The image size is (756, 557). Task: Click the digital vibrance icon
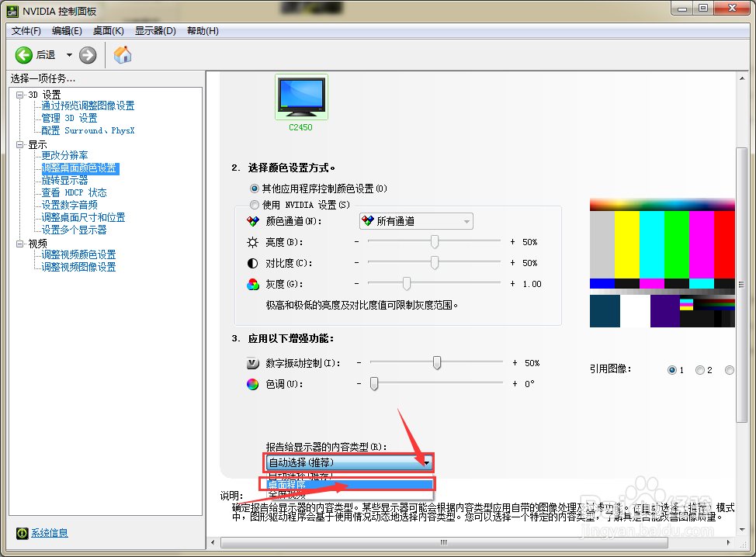[x=252, y=363]
